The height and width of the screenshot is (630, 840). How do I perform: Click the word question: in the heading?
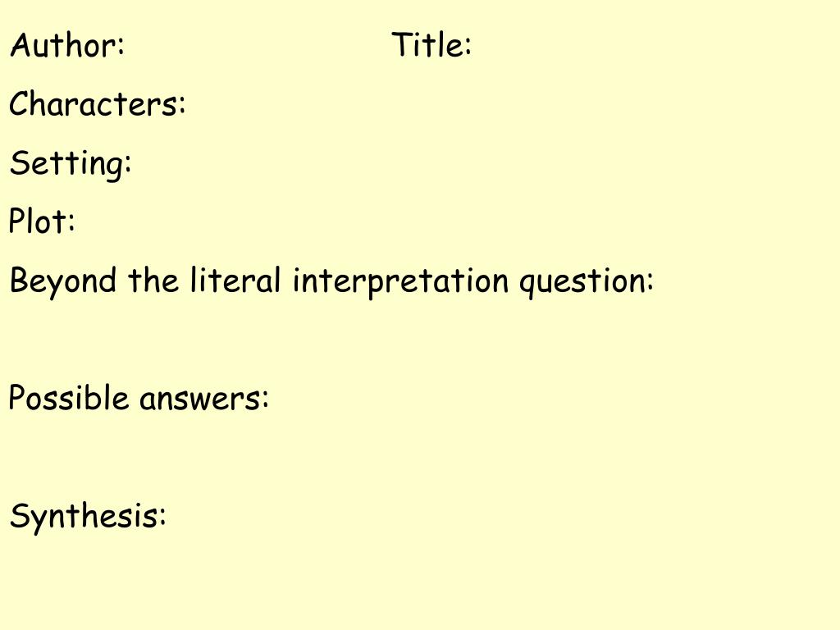pos(587,282)
